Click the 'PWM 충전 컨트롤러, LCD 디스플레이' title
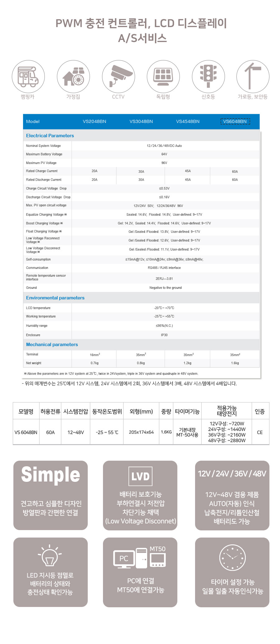The height and width of the screenshot is (644, 280). [x=141, y=23]
